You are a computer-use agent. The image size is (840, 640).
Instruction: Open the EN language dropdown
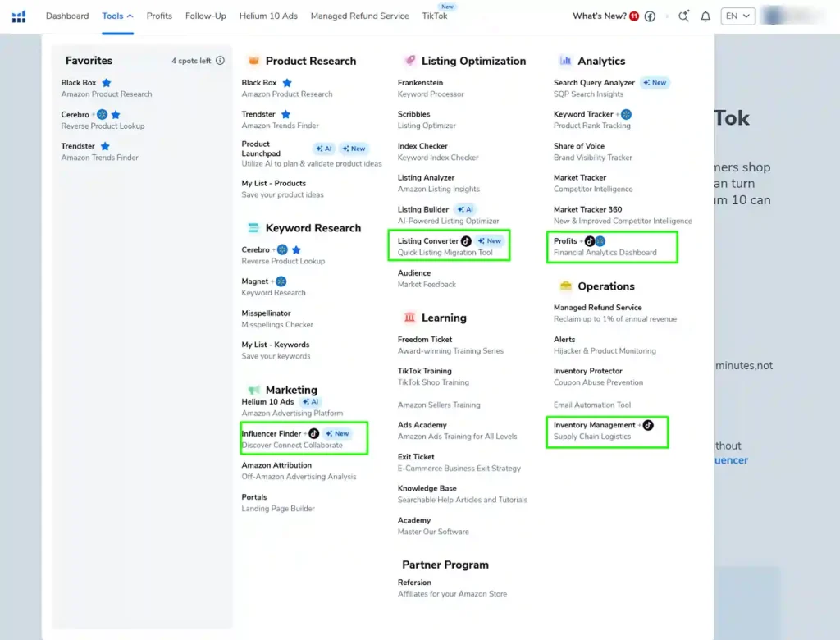point(737,16)
